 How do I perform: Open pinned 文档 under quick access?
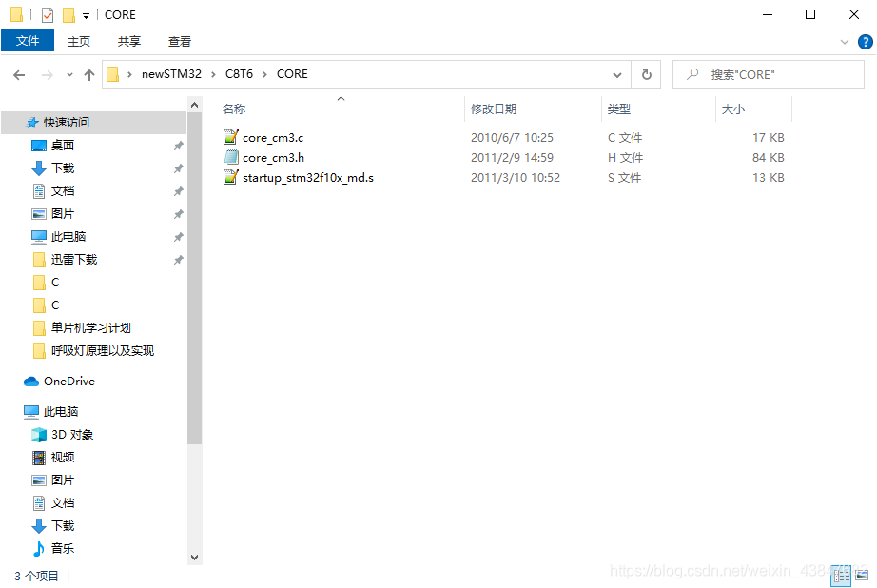[x=63, y=191]
